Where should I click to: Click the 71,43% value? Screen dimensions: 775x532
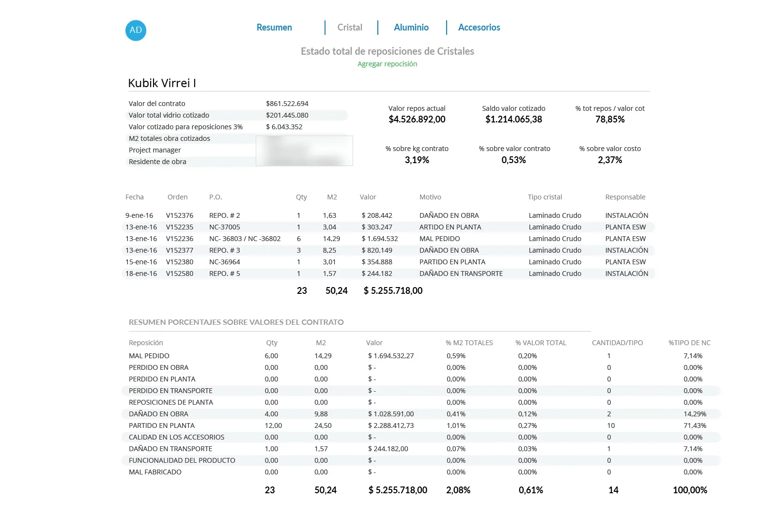pyautogui.click(x=695, y=426)
